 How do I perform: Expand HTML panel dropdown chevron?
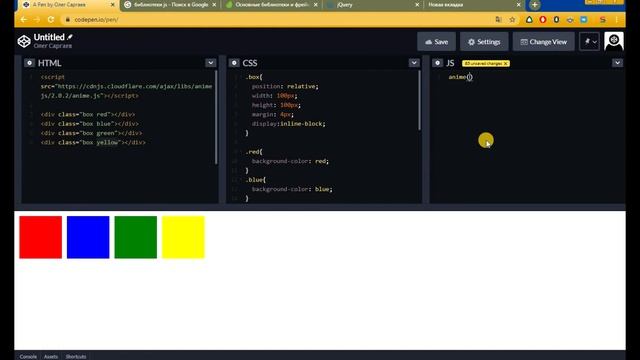click(211, 63)
